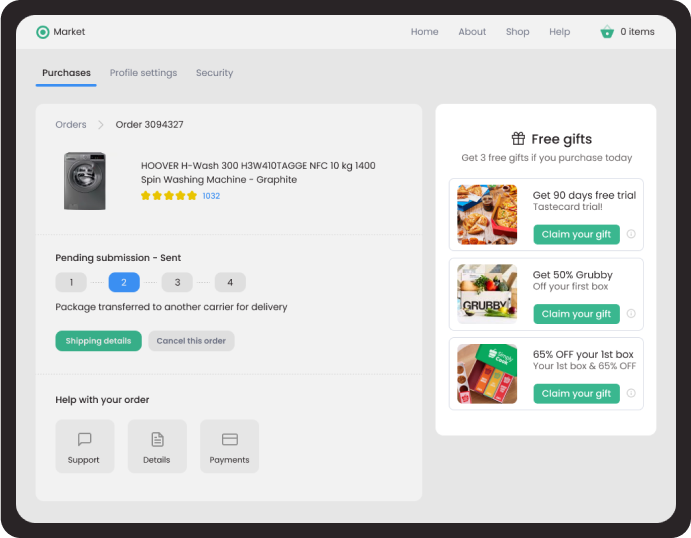Select progress step 4
This screenshot has width=691, height=538.
point(230,282)
